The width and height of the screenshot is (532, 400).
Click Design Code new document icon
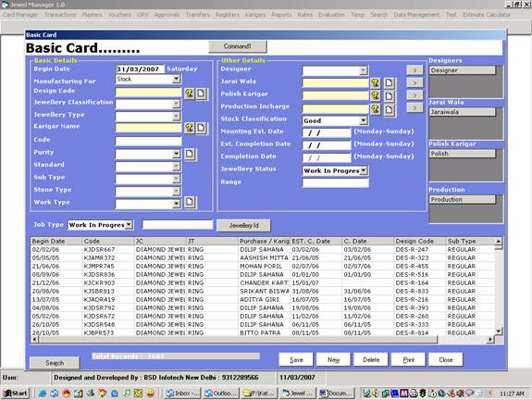point(201,94)
